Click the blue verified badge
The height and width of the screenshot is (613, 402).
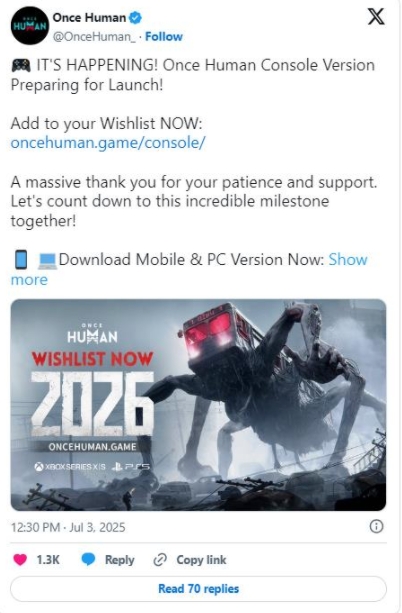coord(135,18)
